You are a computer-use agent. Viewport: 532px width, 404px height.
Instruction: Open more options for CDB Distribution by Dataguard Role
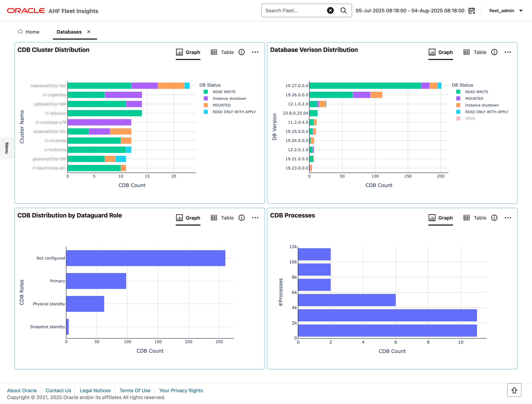click(x=255, y=218)
